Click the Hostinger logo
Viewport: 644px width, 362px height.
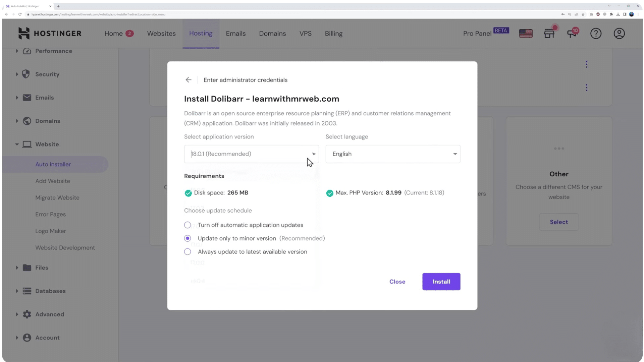(x=50, y=34)
